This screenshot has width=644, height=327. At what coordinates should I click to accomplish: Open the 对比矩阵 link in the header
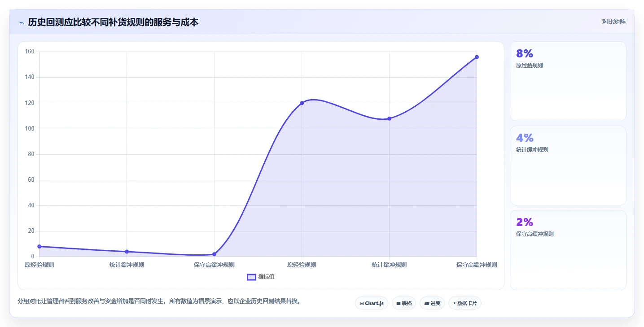[x=613, y=22]
